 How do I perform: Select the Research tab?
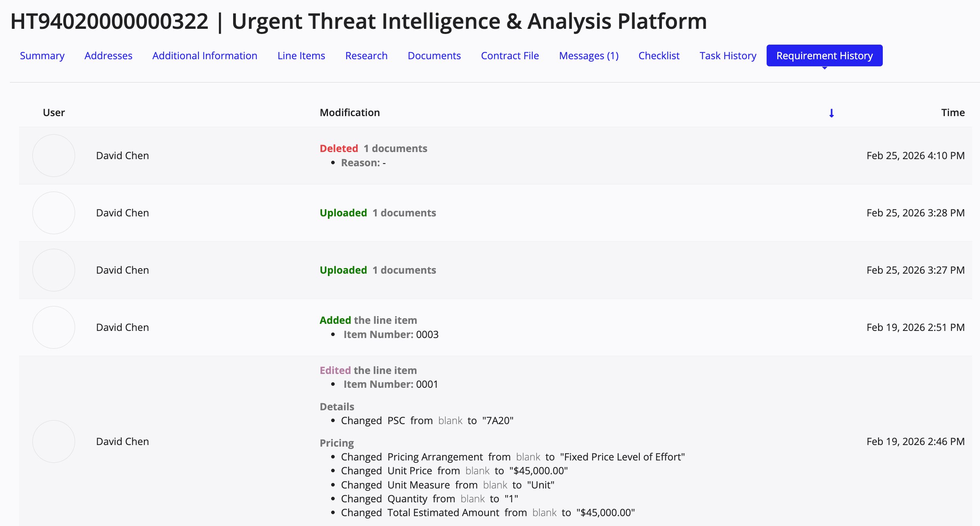coord(366,56)
